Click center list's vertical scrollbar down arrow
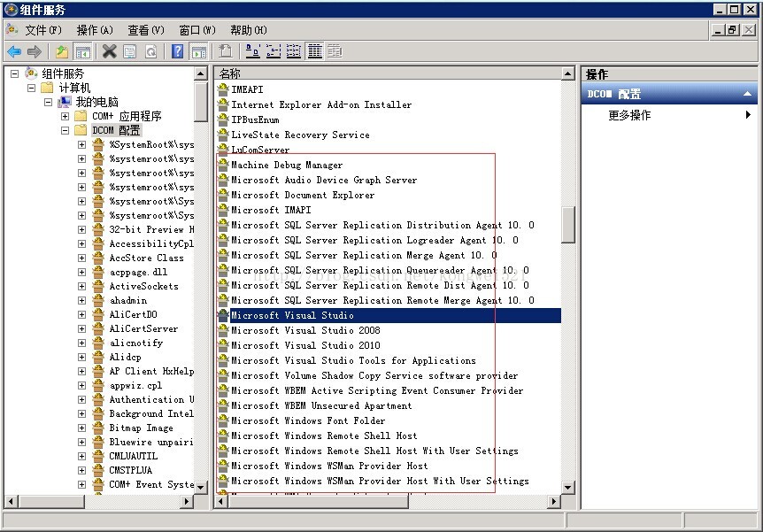 click(x=567, y=487)
